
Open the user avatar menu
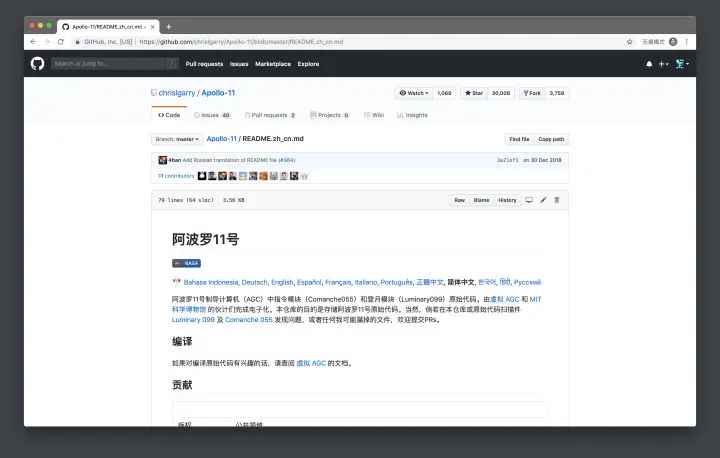click(x=682, y=64)
